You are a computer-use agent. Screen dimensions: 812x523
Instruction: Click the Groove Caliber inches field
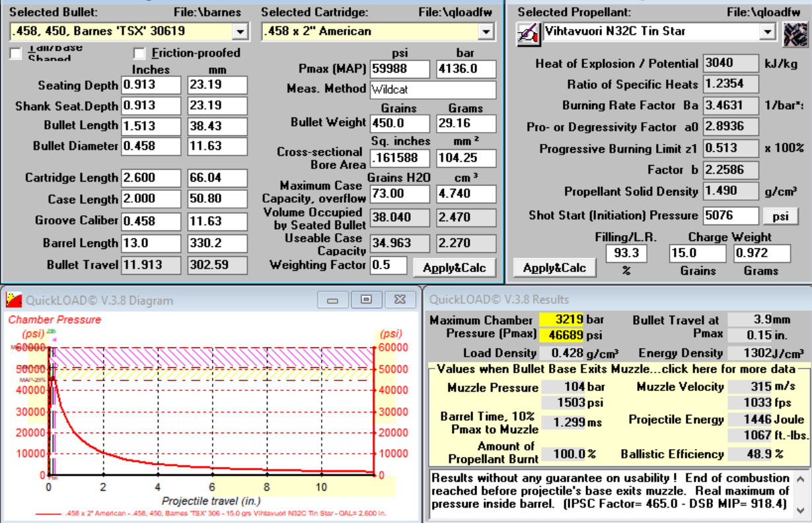[x=151, y=221]
